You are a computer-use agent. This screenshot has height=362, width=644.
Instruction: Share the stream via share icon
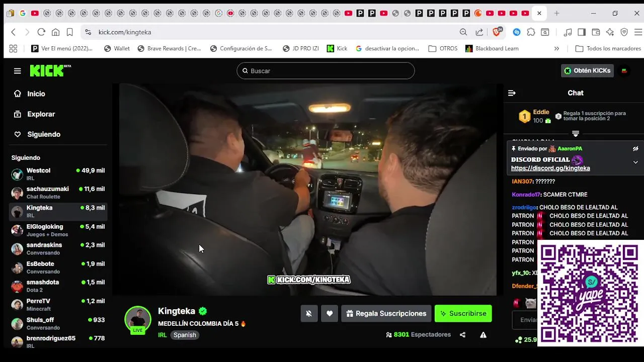pos(462,335)
